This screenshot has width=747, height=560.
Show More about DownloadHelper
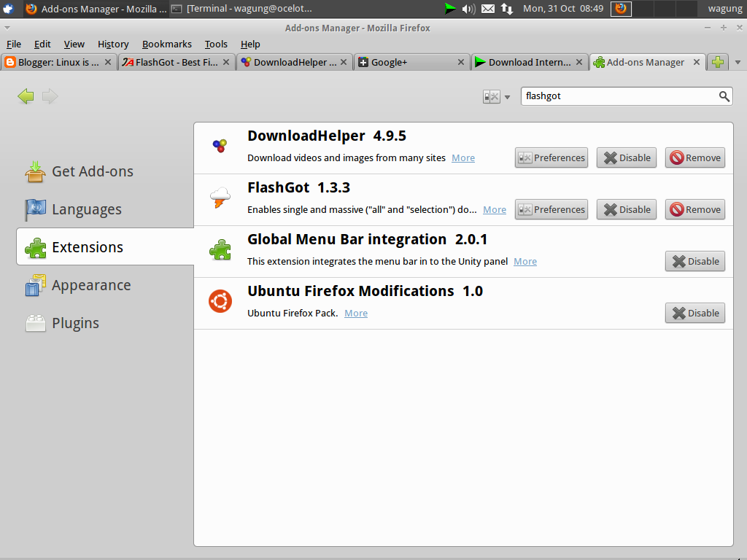463,158
